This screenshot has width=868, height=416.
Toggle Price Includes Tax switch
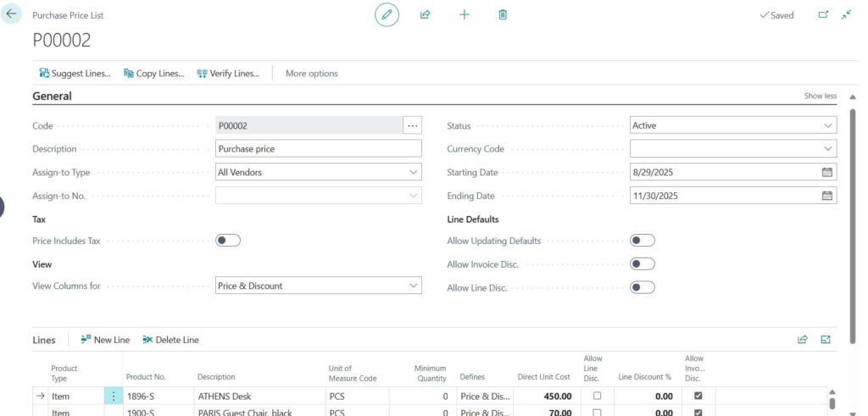pos(228,241)
